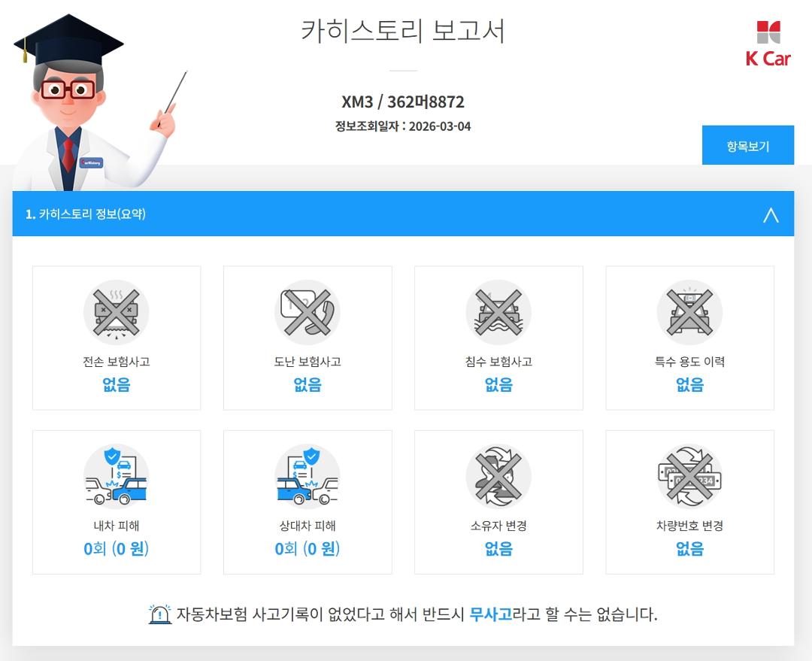Click the owner change icon
This screenshot has width=812, height=661.
(498, 476)
